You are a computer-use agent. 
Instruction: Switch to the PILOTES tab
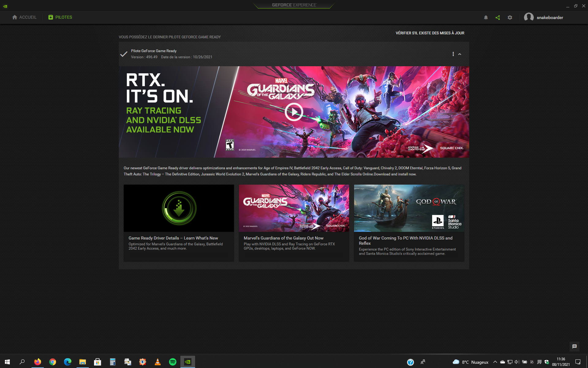point(60,17)
